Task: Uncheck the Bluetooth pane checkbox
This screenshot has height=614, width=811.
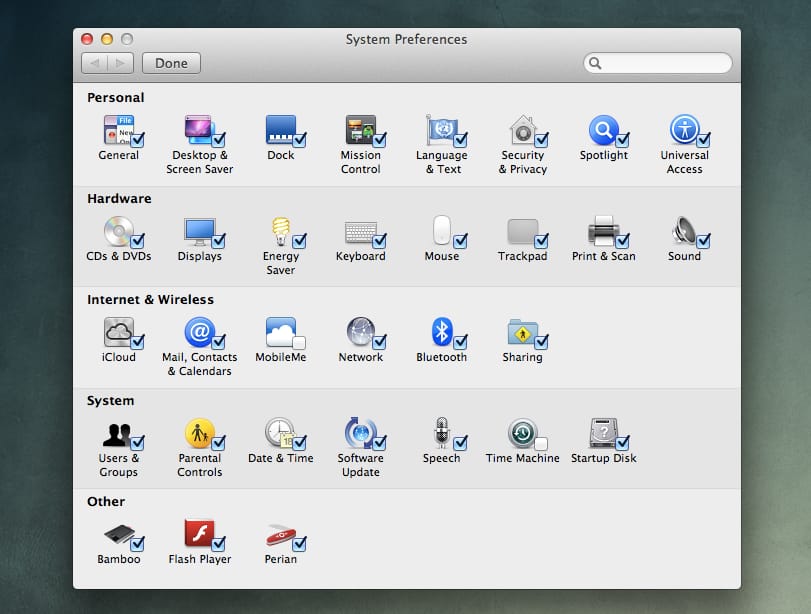Action: pos(460,341)
